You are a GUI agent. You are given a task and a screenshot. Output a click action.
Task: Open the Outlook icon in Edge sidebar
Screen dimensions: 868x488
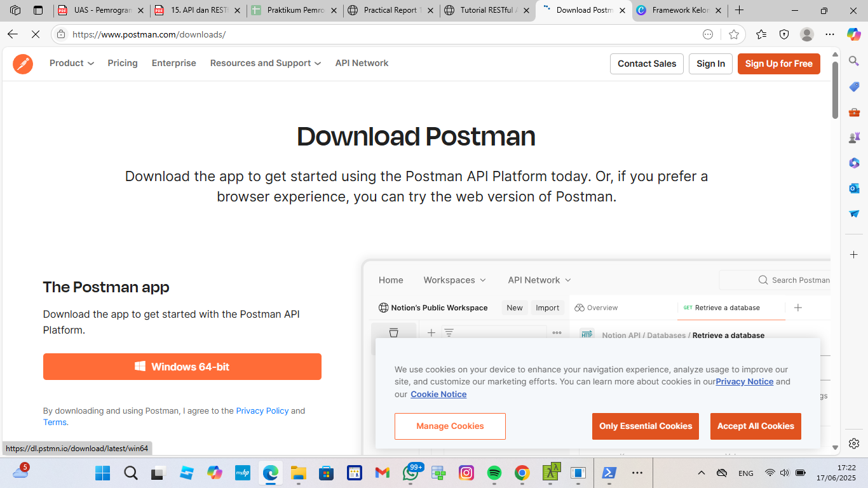click(854, 188)
